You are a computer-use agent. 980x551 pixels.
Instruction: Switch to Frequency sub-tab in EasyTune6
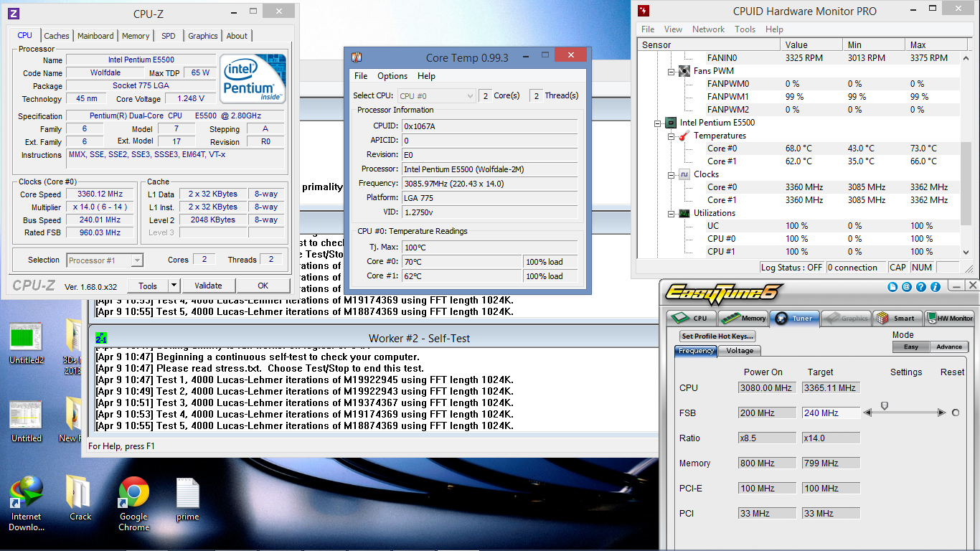696,351
